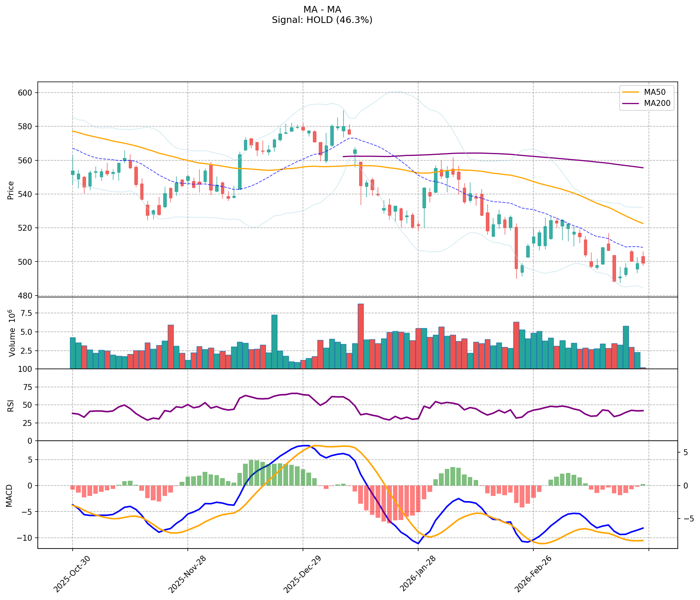Click the tallest teal volume bar

pos(274,341)
